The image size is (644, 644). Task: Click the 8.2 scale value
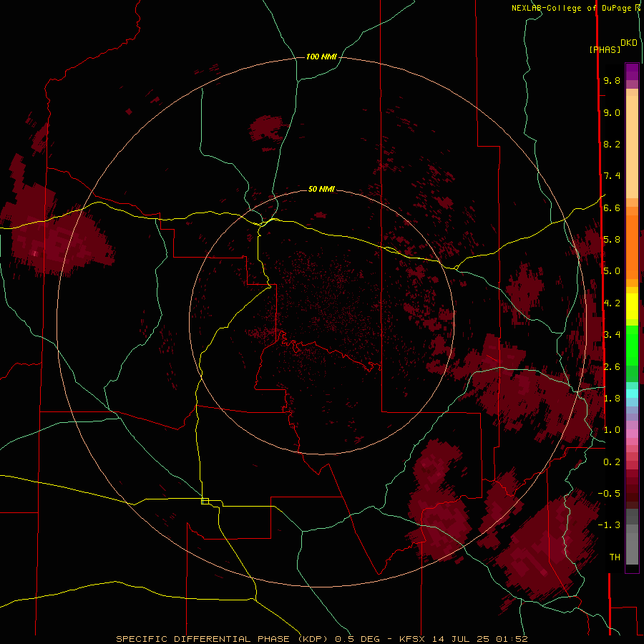point(612,144)
